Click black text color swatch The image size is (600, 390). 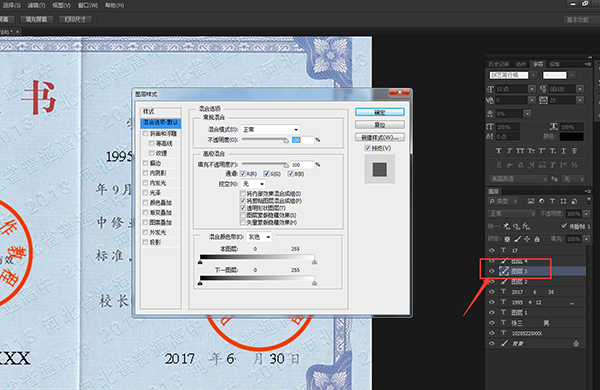pyautogui.click(x=572, y=136)
